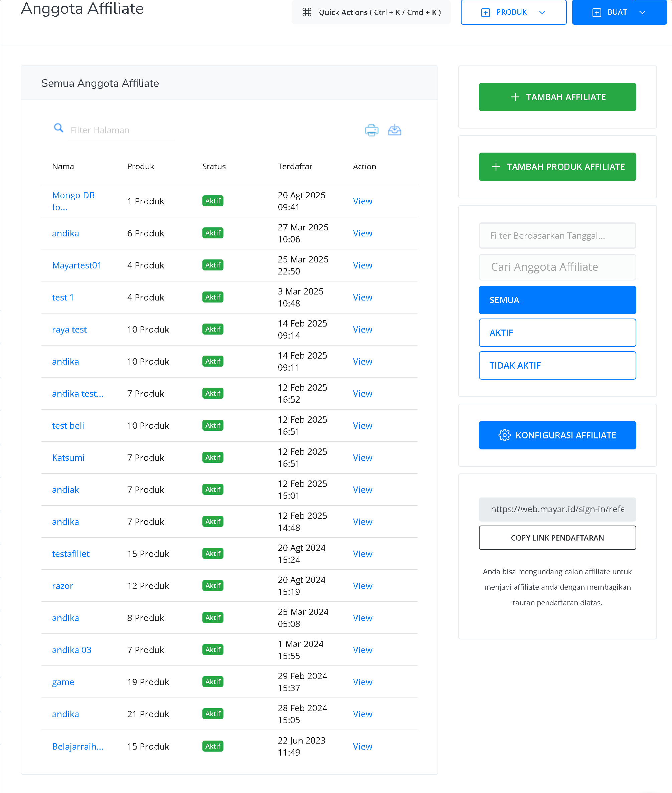Click View for razor row
Image resolution: width=672 pixels, height=793 pixels.
coord(362,586)
